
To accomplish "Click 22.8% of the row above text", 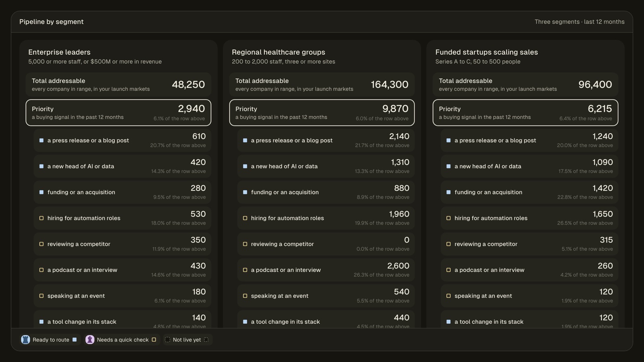I will tap(585, 197).
